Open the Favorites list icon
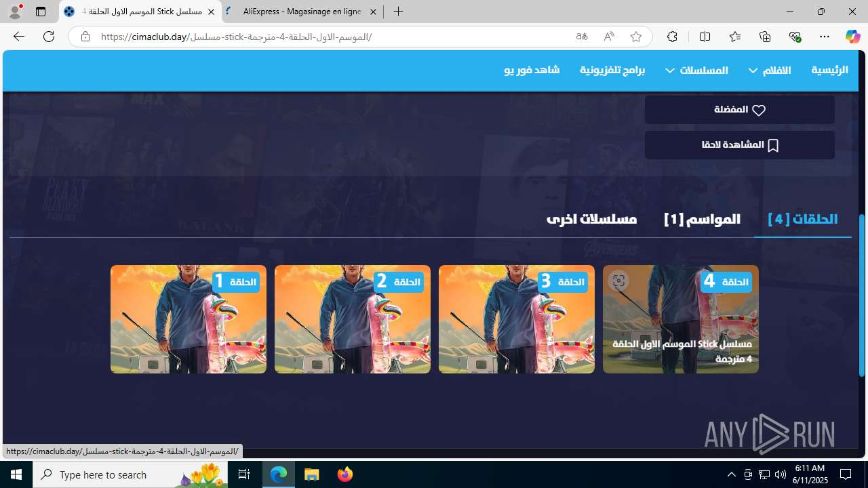The image size is (868, 488). point(735,37)
